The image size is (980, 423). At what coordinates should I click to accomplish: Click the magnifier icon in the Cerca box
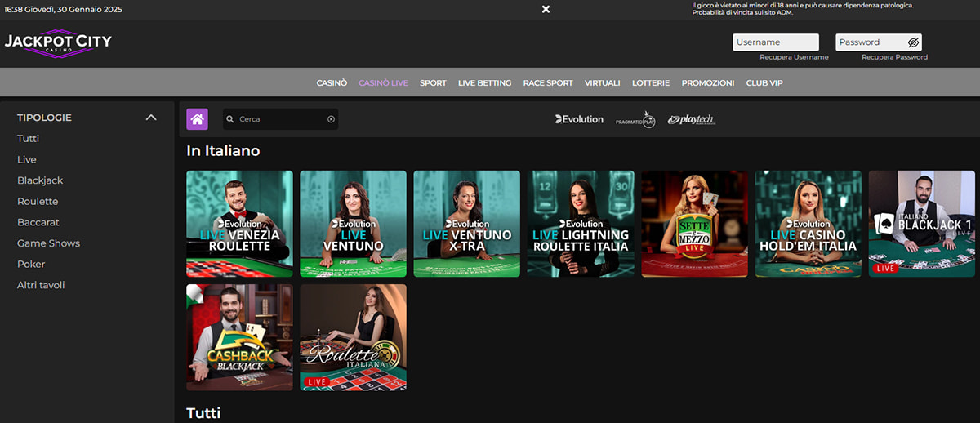(x=230, y=119)
